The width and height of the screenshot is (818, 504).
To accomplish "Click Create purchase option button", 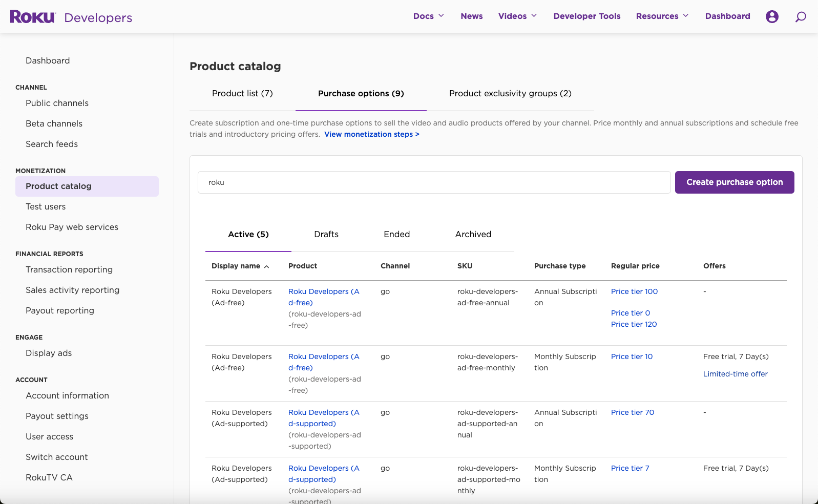I will pyautogui.click(x=734, y=182).
